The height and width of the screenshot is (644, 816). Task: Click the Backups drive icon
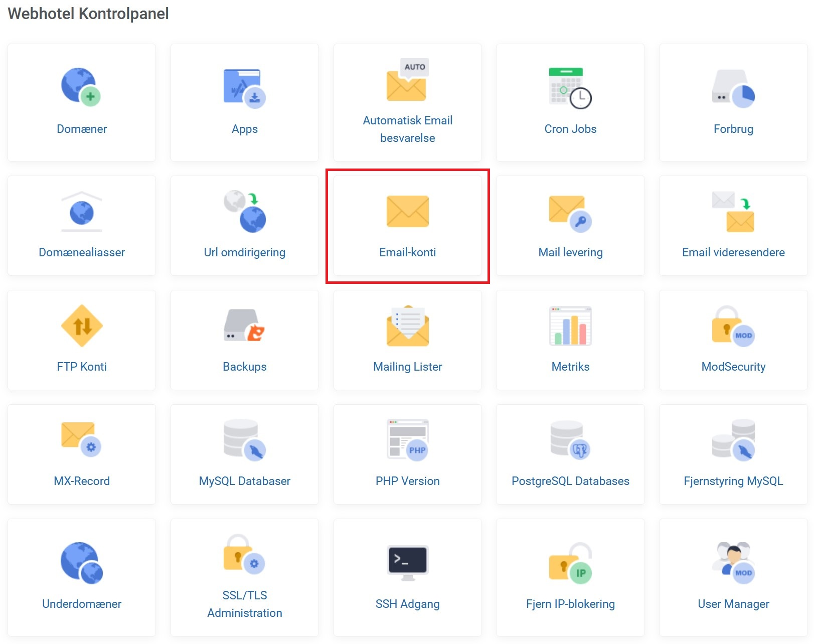point(244,326)
